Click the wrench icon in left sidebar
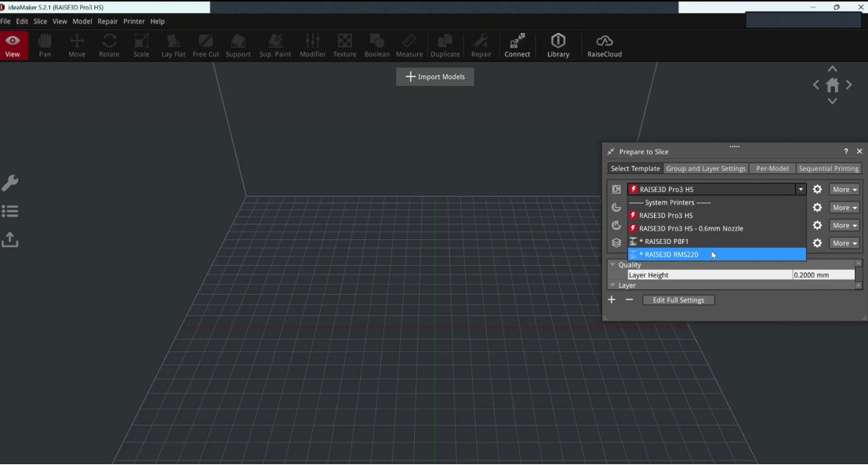The image size is (868, 465). pyautogui.click(x=10, y=183)
